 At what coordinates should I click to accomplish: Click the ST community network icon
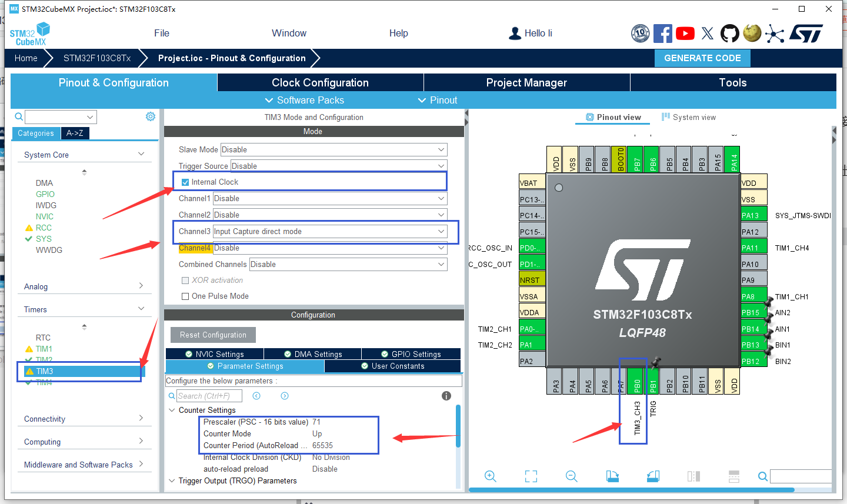[x=775, y=34]
